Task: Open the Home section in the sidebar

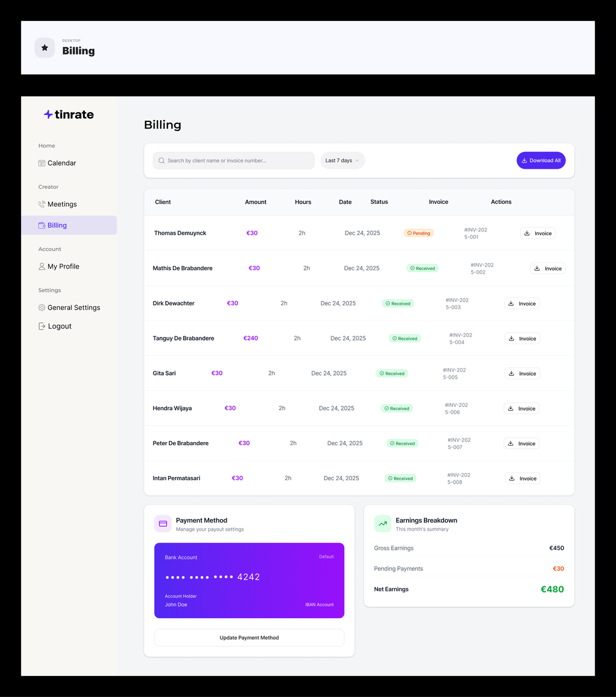Action: click(x=47, y=145)
